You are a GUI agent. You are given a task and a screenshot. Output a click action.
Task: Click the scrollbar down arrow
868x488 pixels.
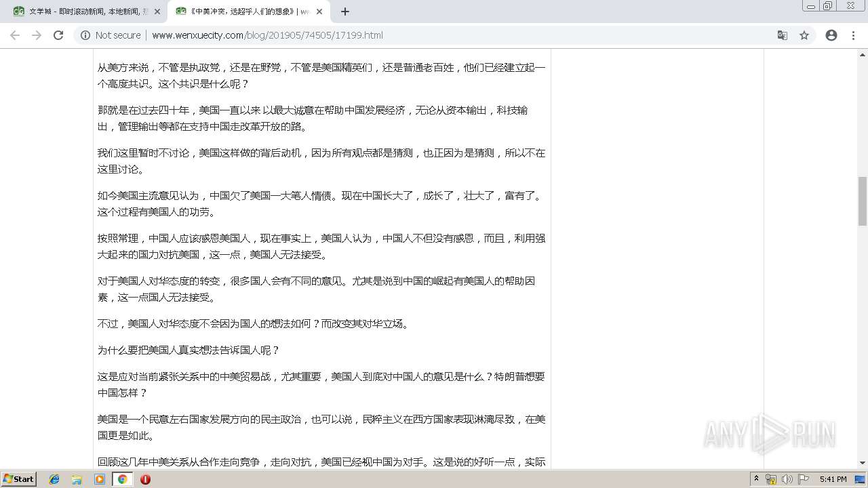[x=863, y=463]
